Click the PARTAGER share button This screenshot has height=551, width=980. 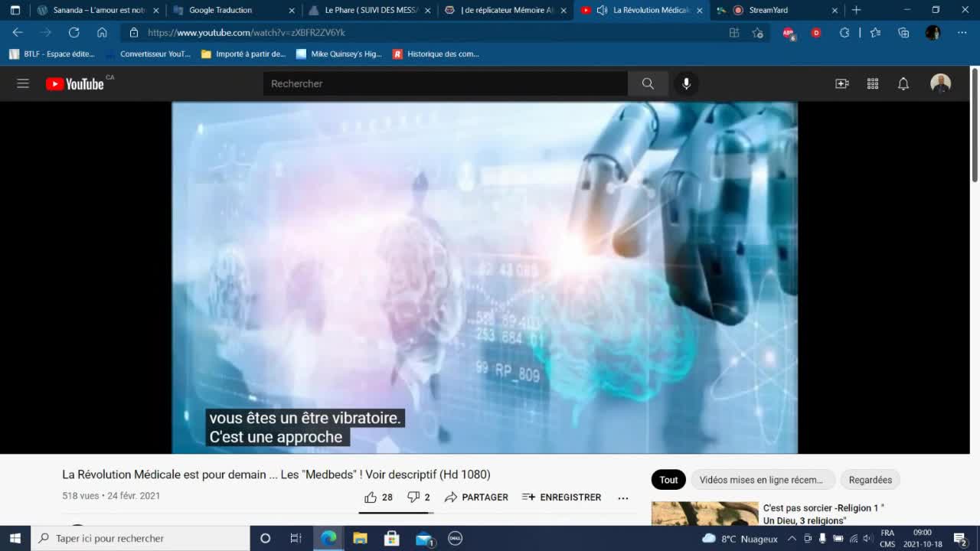476,497
